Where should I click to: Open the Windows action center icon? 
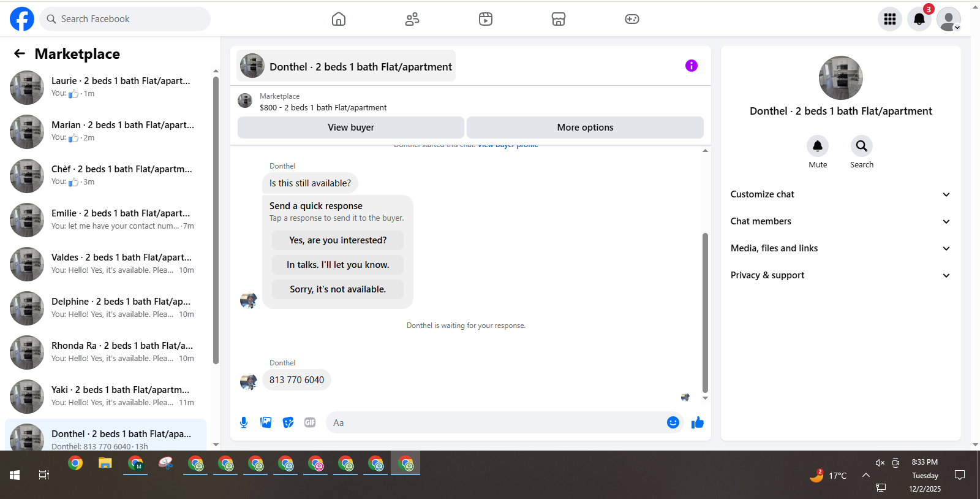960,475
